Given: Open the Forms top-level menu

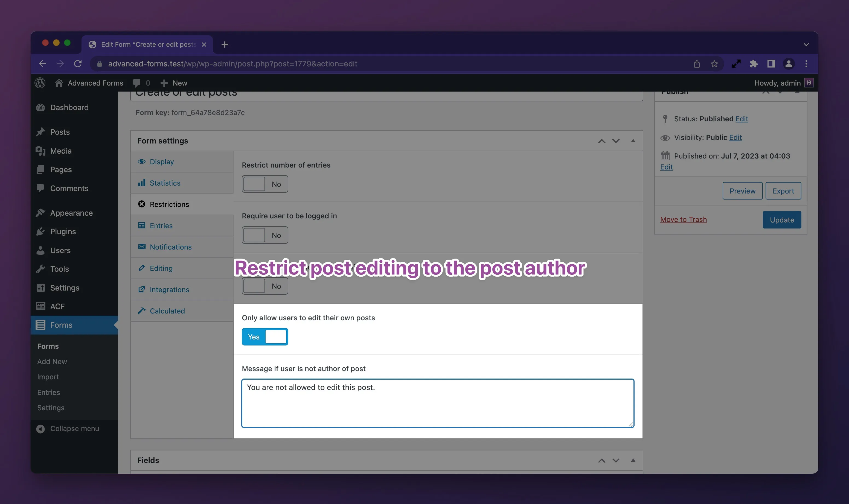Looking at the screenshot, I should 74,325.
